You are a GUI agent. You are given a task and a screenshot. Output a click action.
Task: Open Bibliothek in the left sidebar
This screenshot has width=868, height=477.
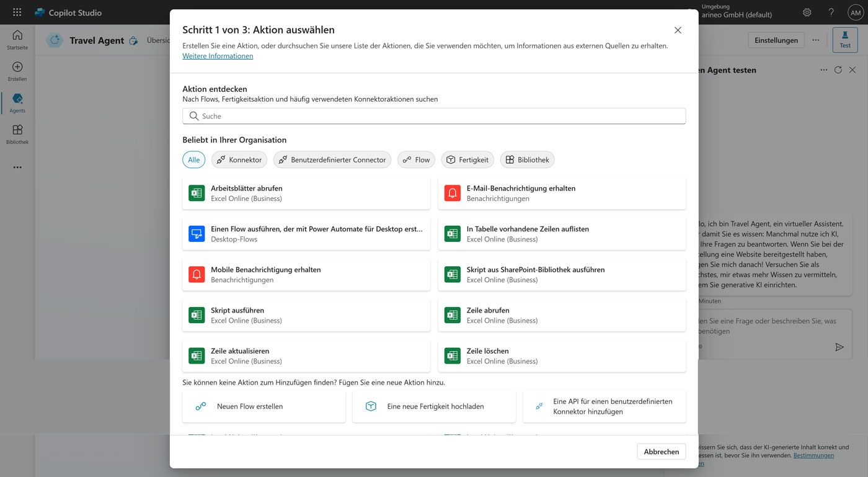click(17, 133)
